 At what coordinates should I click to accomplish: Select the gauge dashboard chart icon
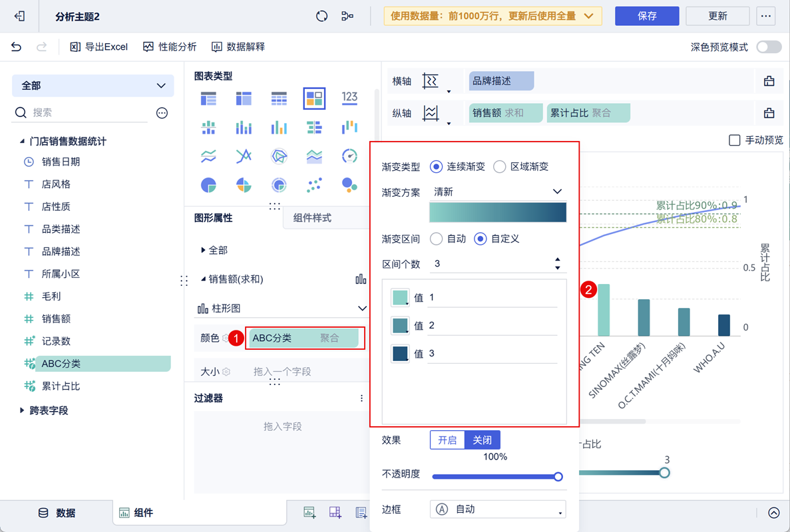pos(349,156)
